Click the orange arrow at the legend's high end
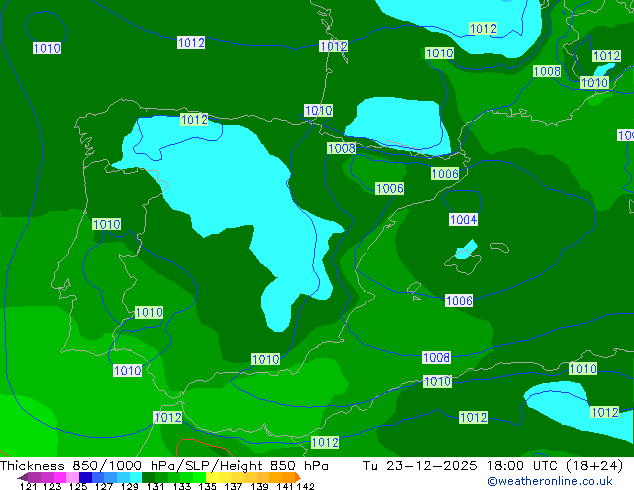Screen dimensions: 634x490 (298, 477)
